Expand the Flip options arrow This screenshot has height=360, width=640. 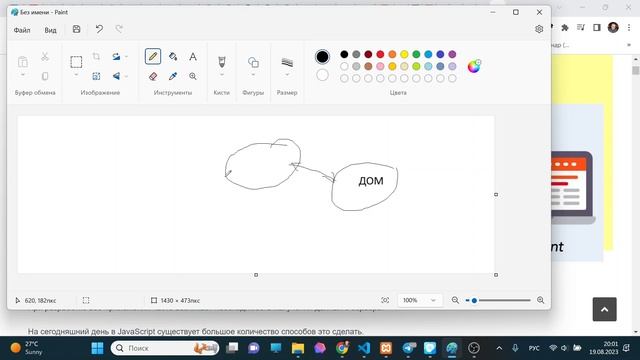coord(126,76)
